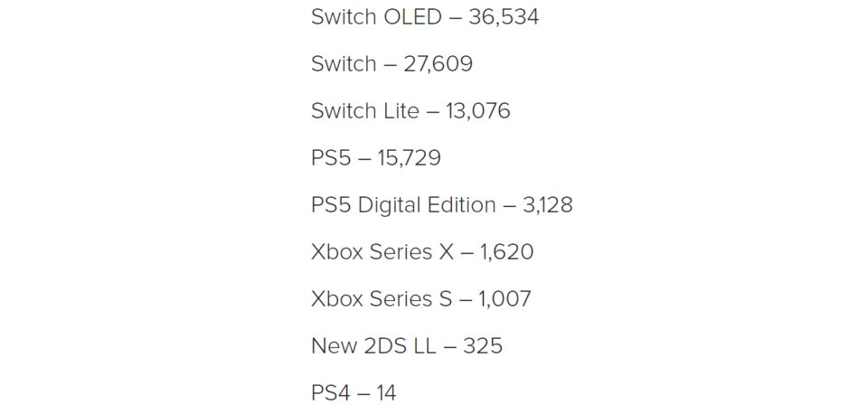Select the 325 sales number
Viewport: 868px width, 414px height.
click(483, 346)
